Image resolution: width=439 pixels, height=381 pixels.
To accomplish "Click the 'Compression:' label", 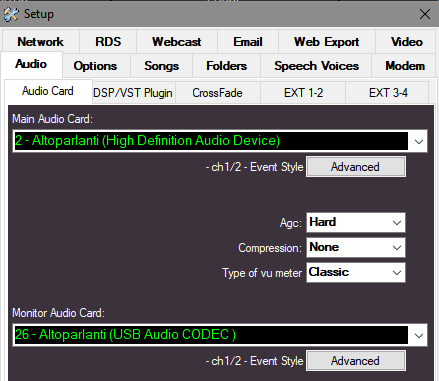I will [x=270, y=248].
